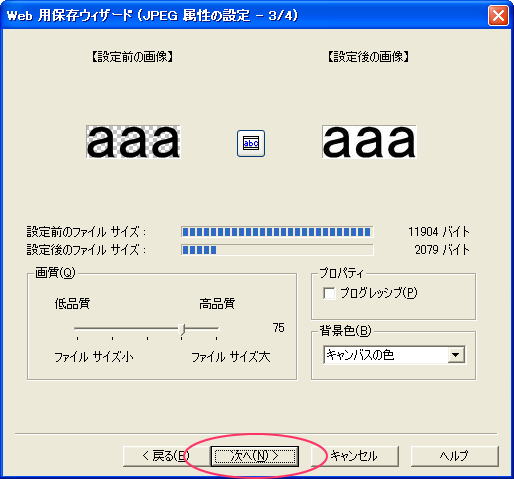The width and height of the screenshot is (514, 479).
Task: Click the wizard title bar text
Action: tap(152, 16)
